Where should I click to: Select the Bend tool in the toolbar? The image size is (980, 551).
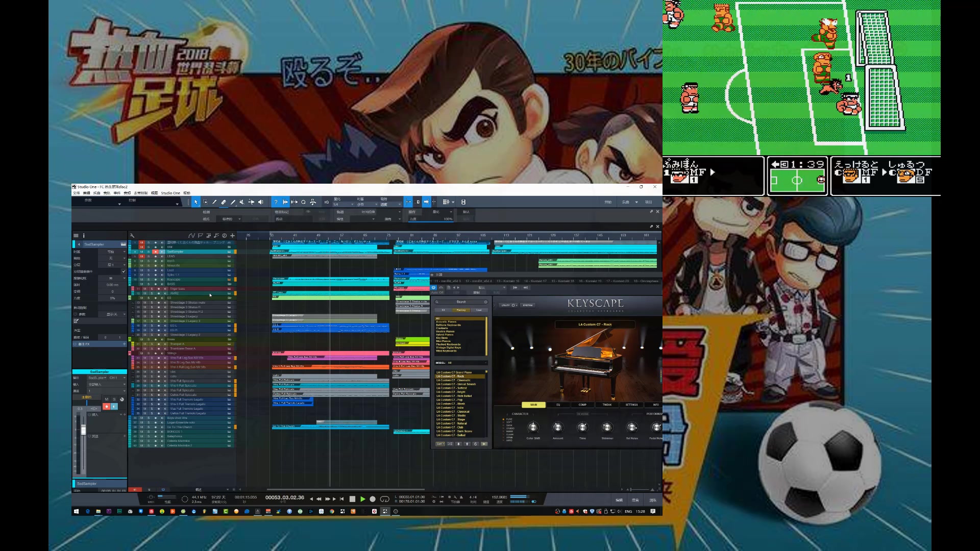251,202
